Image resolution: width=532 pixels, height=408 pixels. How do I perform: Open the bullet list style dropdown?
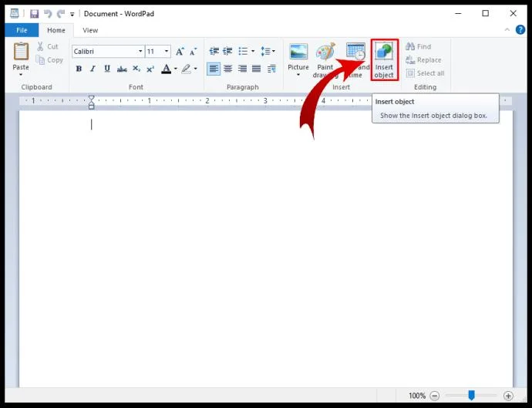(253, 51)
